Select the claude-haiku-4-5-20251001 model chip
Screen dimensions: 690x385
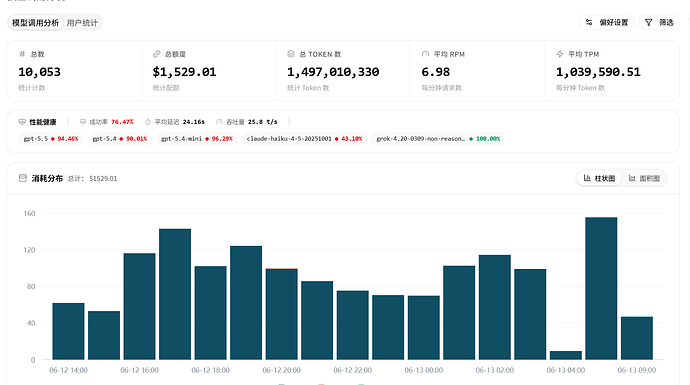pos(304,139)
